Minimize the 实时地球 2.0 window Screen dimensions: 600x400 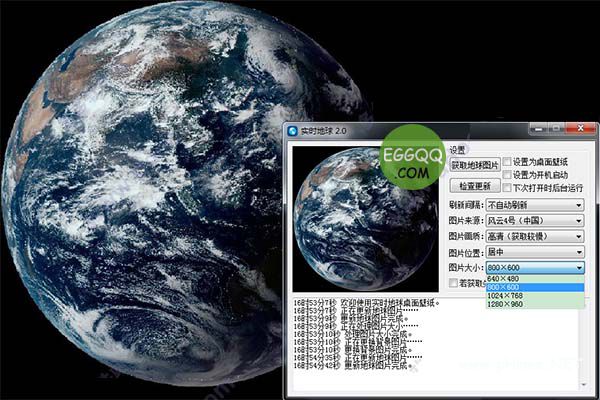539,129
